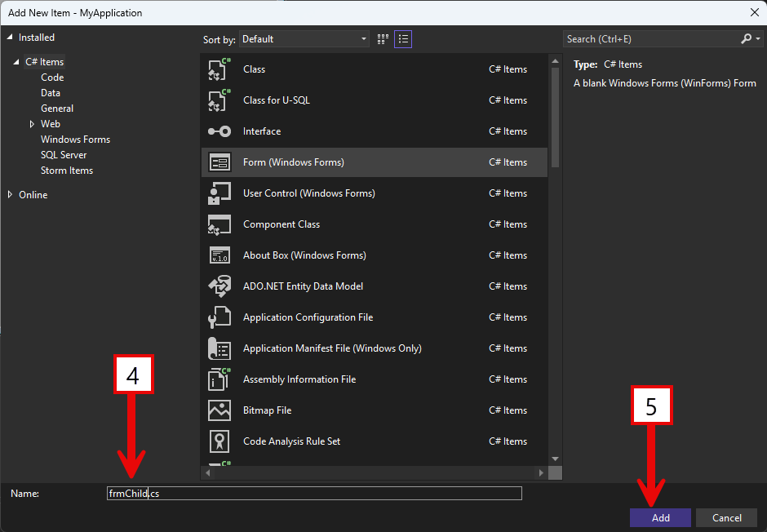
Task: Click the Cancel button
Action: tap(726, 518)
